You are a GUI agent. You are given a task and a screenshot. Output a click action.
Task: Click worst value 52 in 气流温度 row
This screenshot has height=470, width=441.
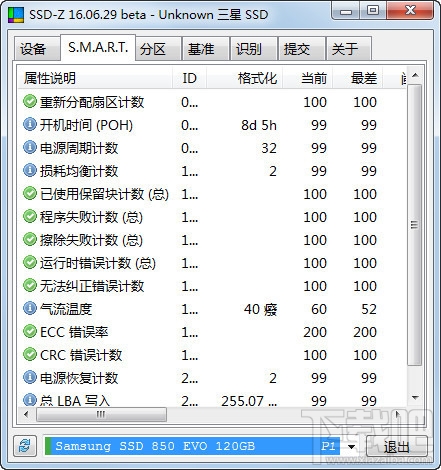tap(369, 309)
